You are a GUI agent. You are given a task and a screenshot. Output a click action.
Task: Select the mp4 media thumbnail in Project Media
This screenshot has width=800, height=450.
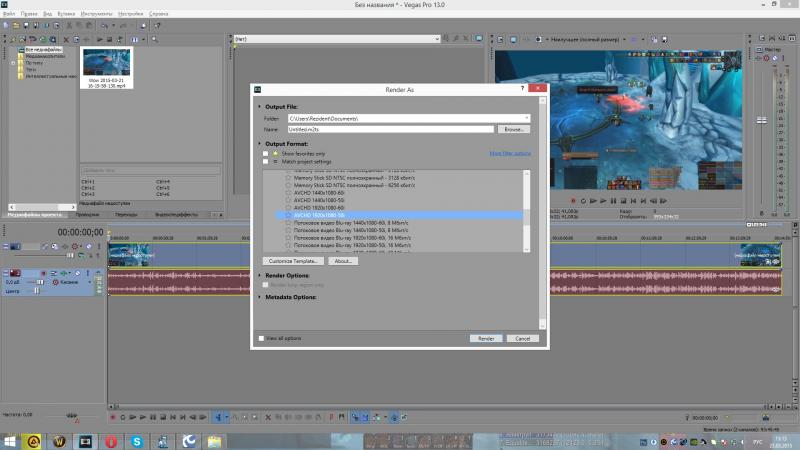pyautogui.click(x=107, y=68)
